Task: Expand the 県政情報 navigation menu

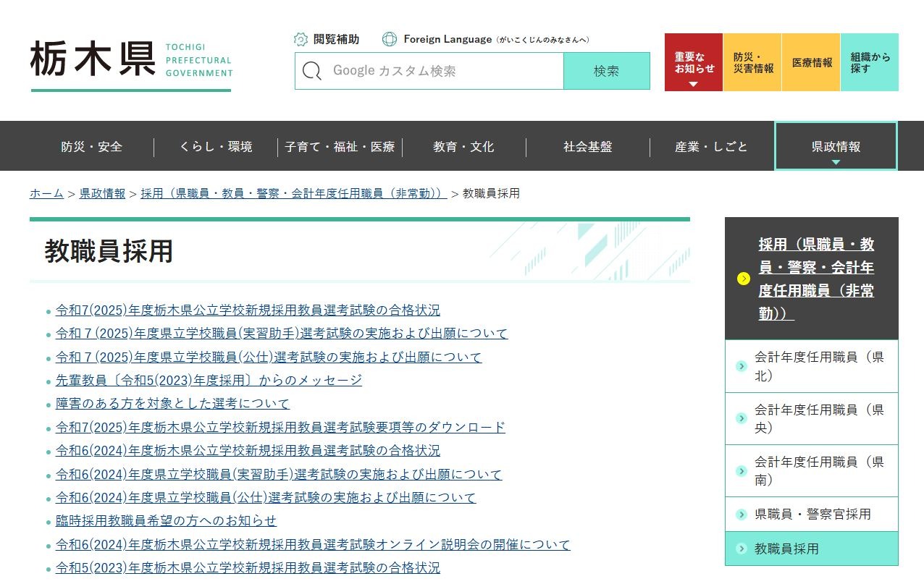Action: coord(836,147)
